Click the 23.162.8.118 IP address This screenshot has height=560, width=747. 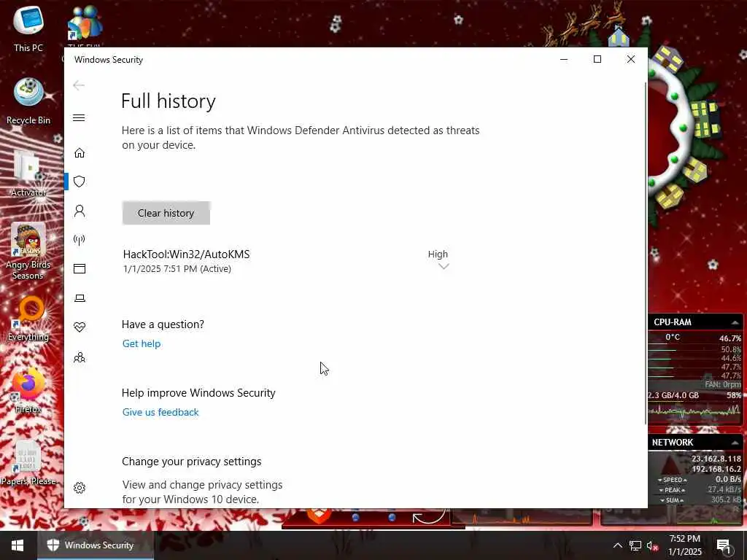pyautogui.click(x=716, y=459)
